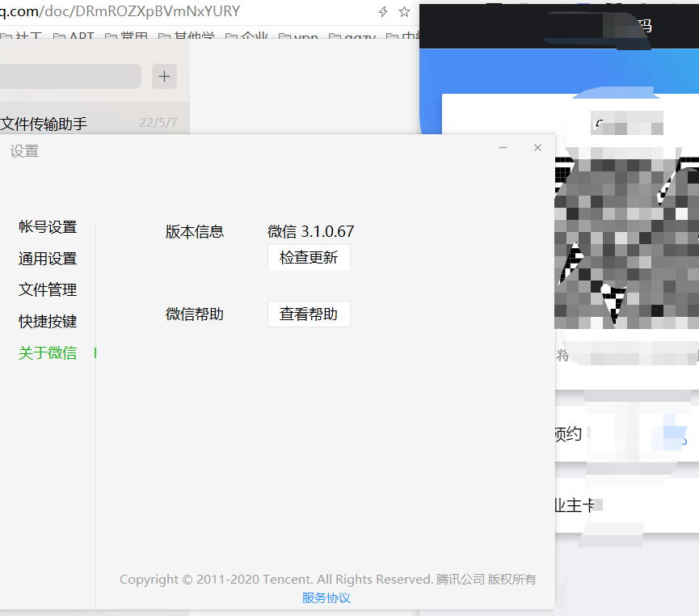The image size is (699, 616).
Task: Close the 设置 window
Action: tap(537, 148)
